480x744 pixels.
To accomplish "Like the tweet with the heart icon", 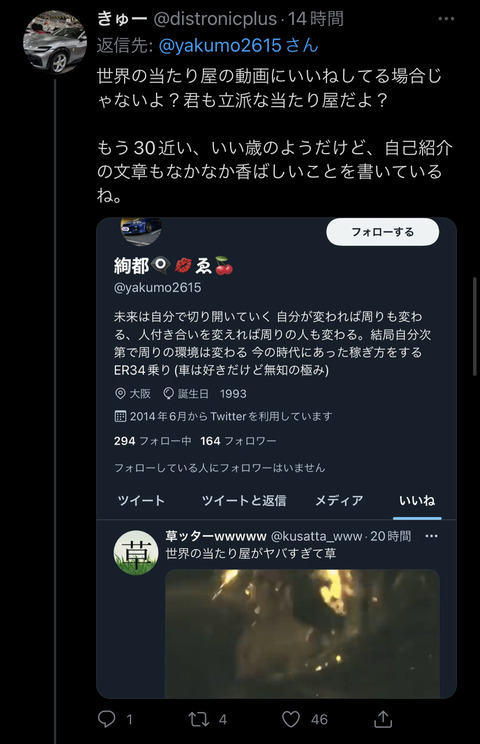I will [291, 719].
